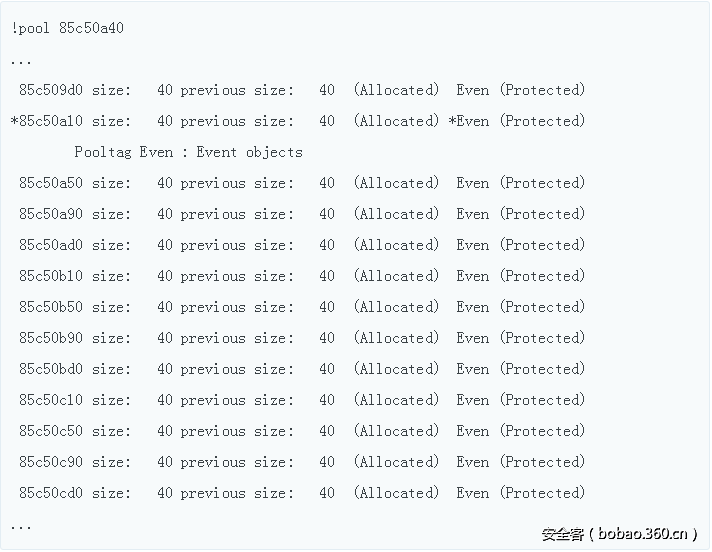Screen dimensions: 712x552
Task: Click the address 85c50c10
Action: 50,400
